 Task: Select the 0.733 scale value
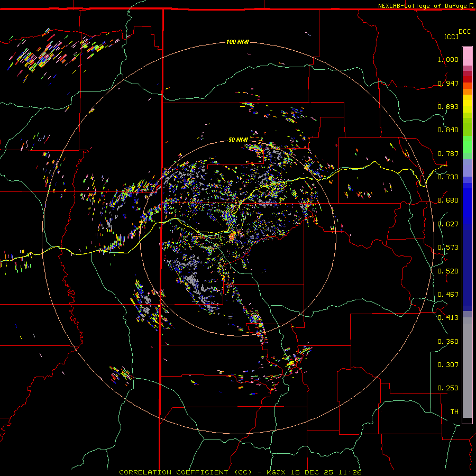(x=448, y=177)
